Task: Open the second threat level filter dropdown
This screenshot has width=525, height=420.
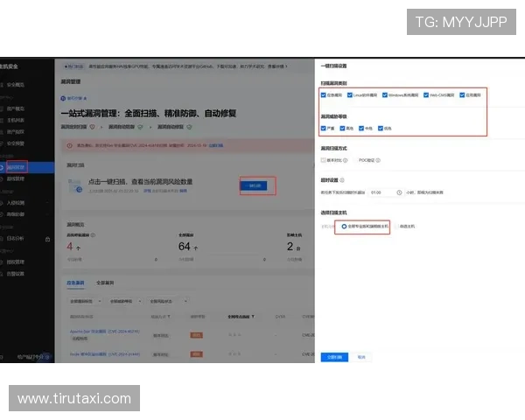Action: (125, 301)
